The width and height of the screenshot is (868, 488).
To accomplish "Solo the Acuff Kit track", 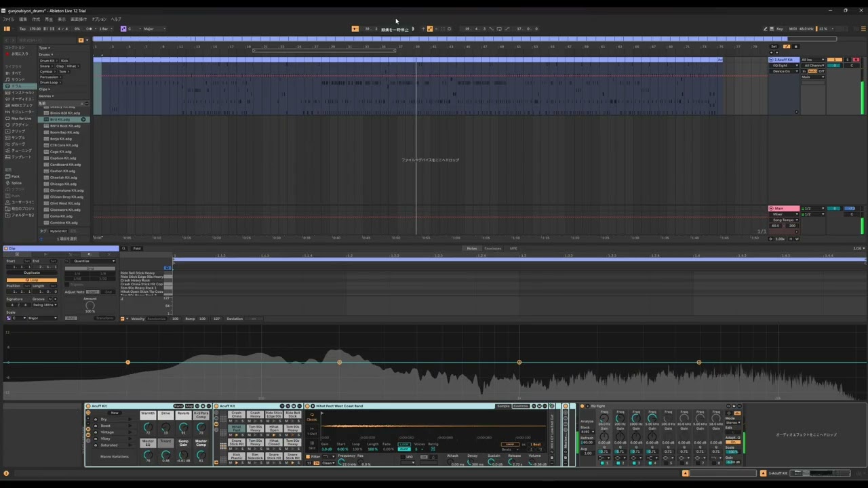I will 849,60.
